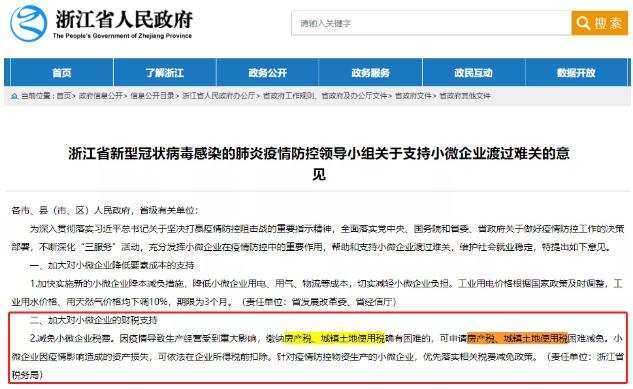Click the 首页 breadcrumb link

coord(63,96)
